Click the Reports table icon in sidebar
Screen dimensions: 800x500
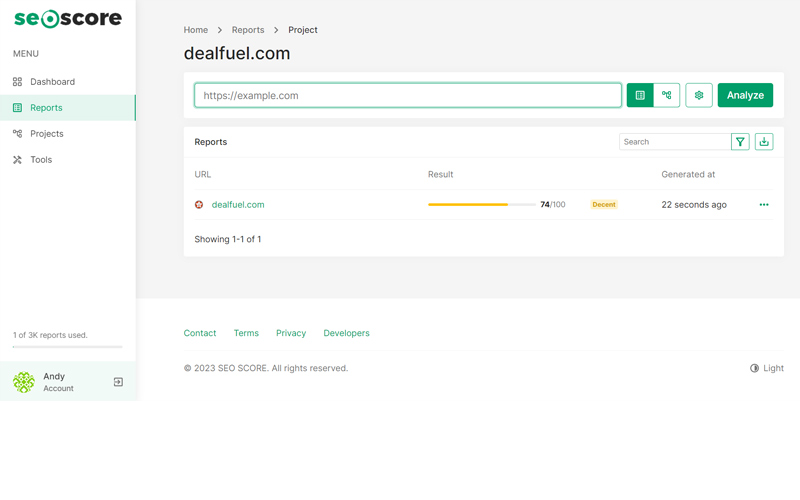17,108
